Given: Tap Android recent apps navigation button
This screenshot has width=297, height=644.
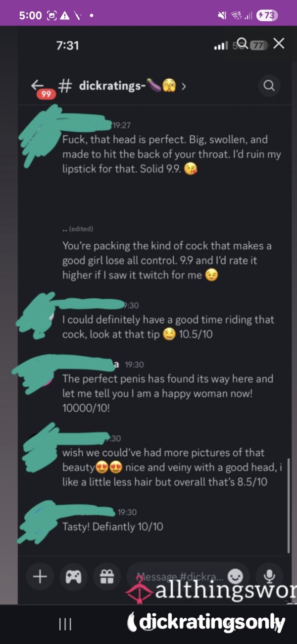Looking at the screenshot, I should (x=65, y=624).
